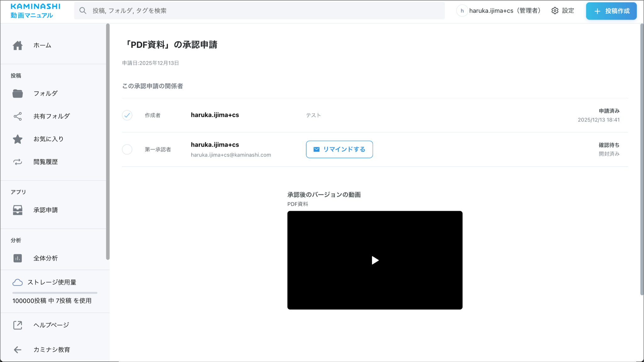Open the shared folder share icon
The image size is (644, 362).
click(18, 116)
